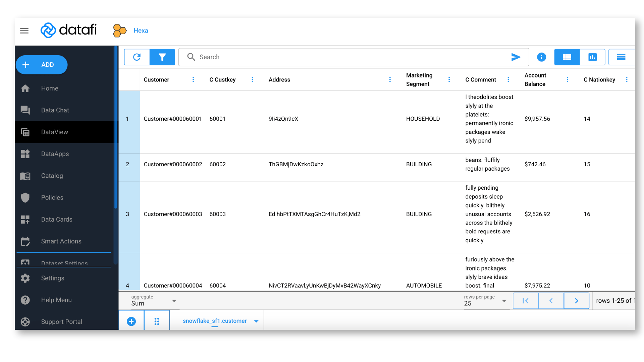Switch to chart view
Screen dimensions: 644x362
[x=592, y=57]
